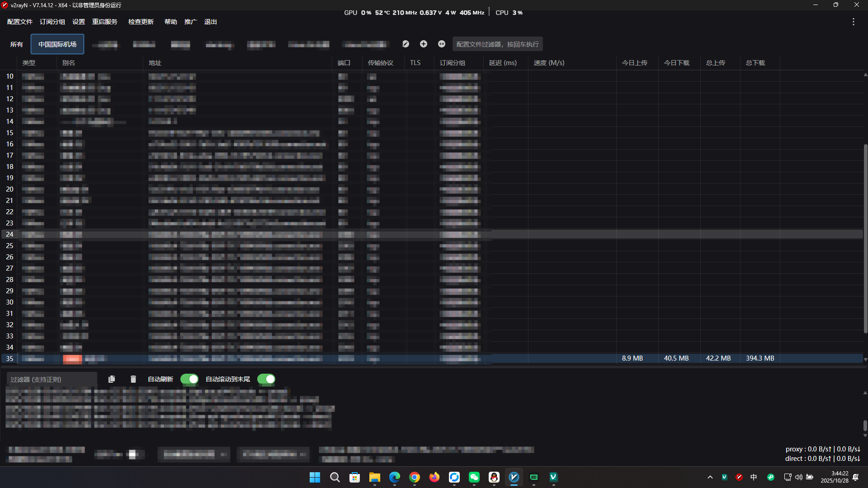
Task: Turn off 自动滚动到末尾 toggle
Action: [266, 379]
